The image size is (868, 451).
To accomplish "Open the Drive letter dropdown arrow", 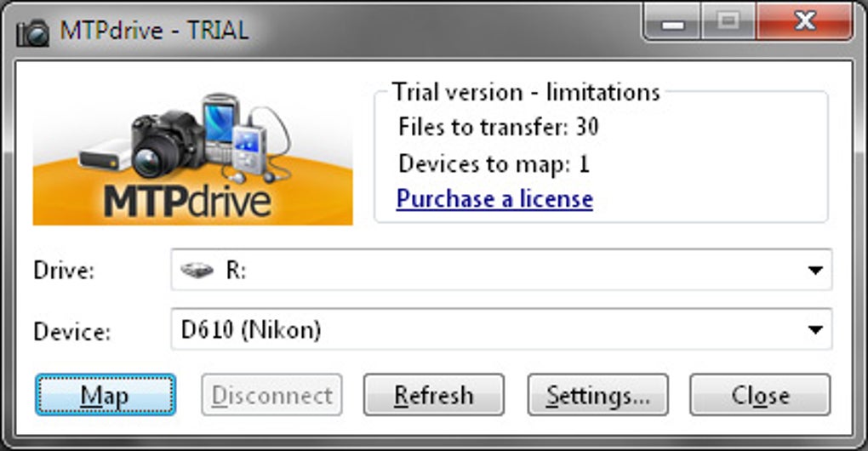I will [x=815, y=270].
